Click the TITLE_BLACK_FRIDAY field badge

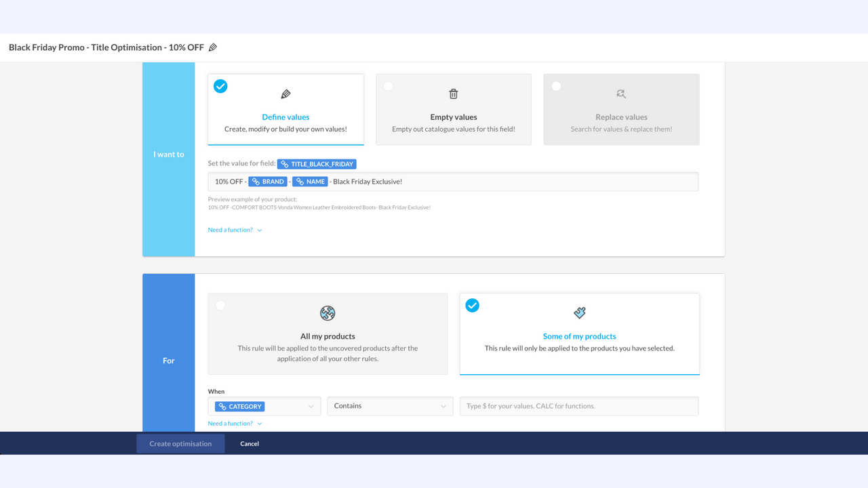point(317,163)
